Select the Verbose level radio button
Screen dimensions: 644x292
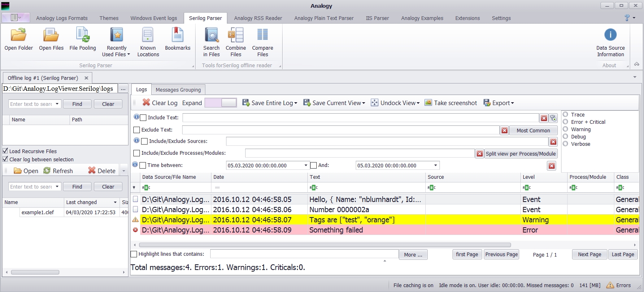565,144
